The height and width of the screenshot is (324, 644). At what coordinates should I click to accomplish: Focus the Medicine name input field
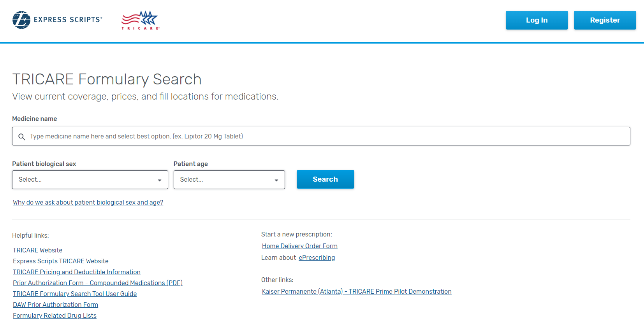pos(321,136)
